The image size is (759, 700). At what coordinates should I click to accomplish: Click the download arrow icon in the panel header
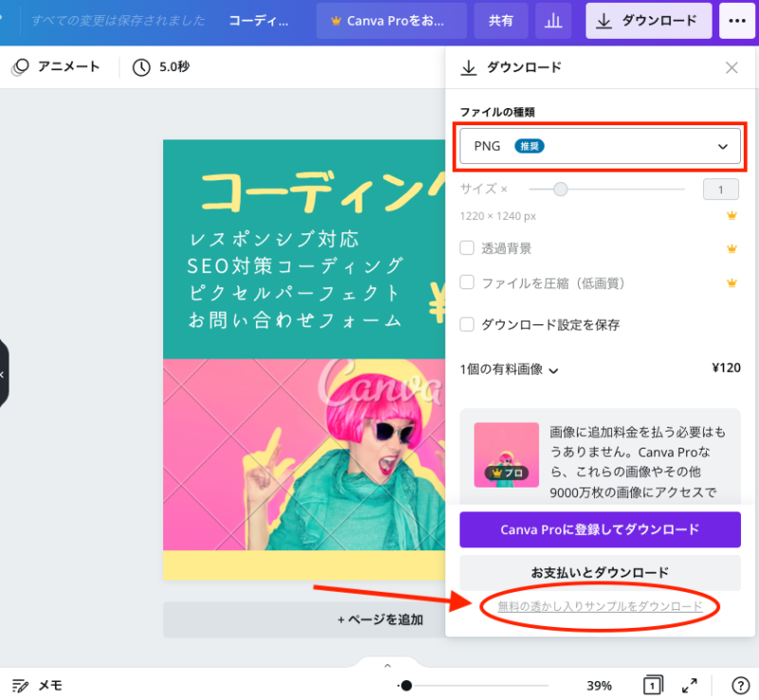pos(468,67)
